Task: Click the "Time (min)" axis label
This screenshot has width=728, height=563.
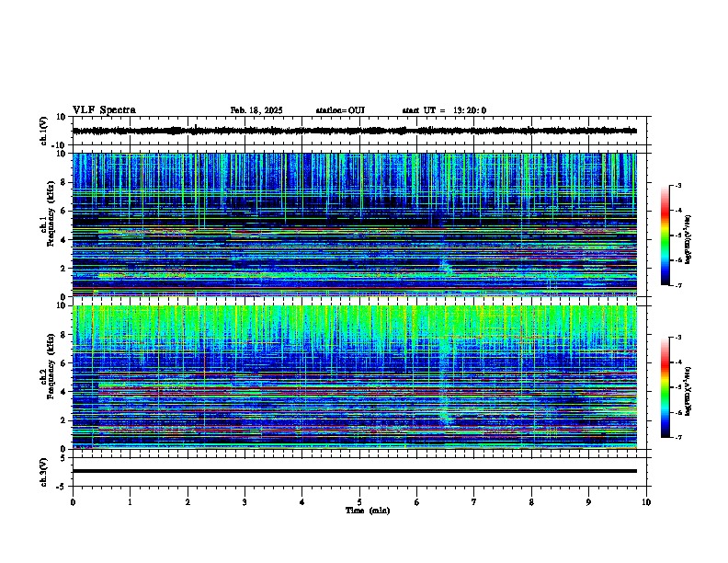Action: point(368,511)
